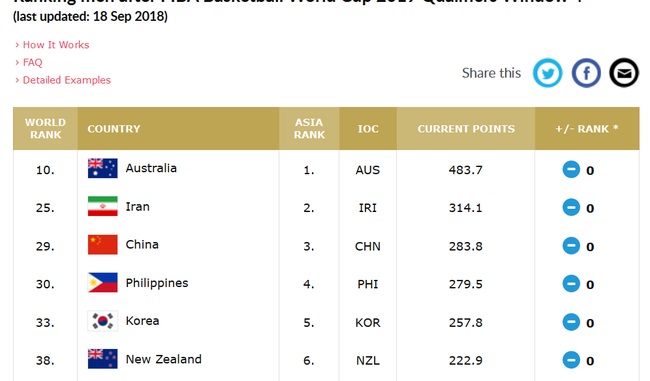Share the ranking on Twitter
This screenshot has width=650, height=381.
tap(547, 73)
